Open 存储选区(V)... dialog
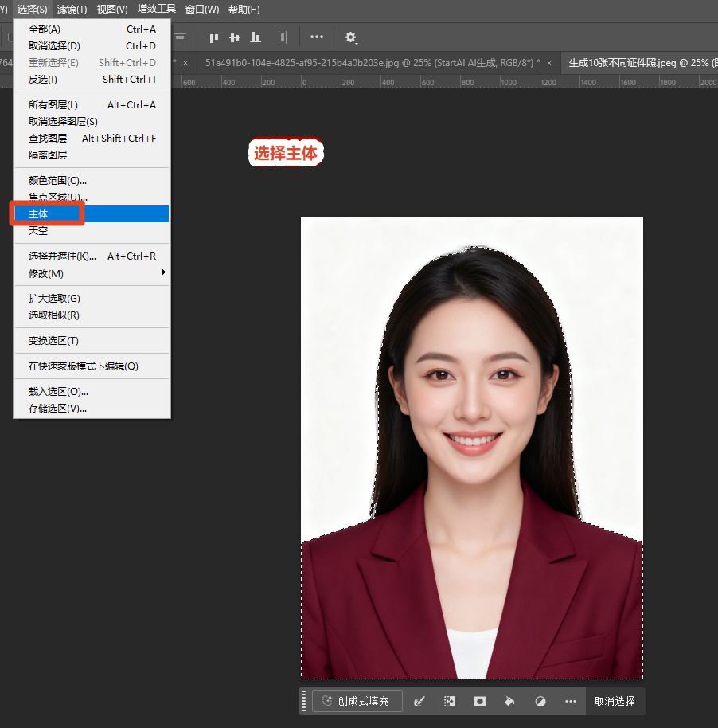 point(92,409)
